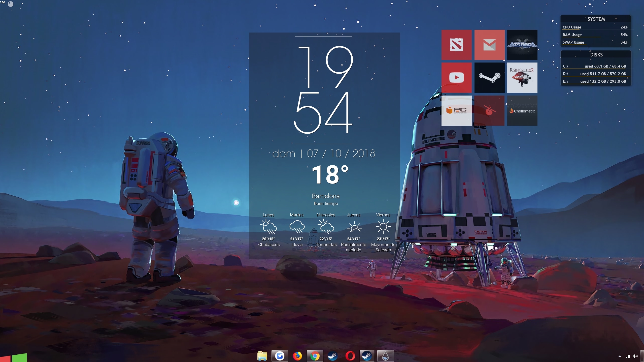Viewport: 644px width, 362px height.
Task: Select the Martes Lluvia forecast icon
Action: 297,227
